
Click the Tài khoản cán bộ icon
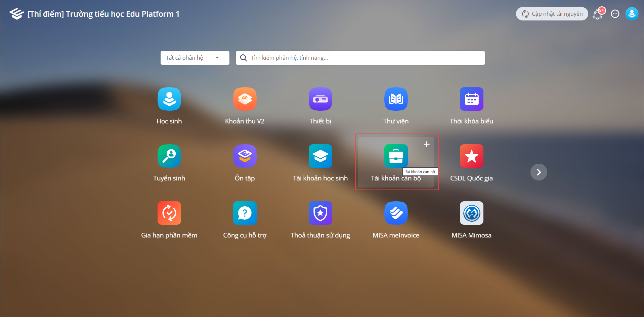click(x=396, y=156)
